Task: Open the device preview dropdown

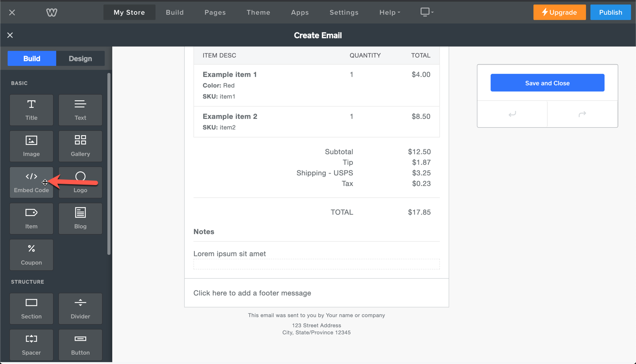Action: (427, 12)
